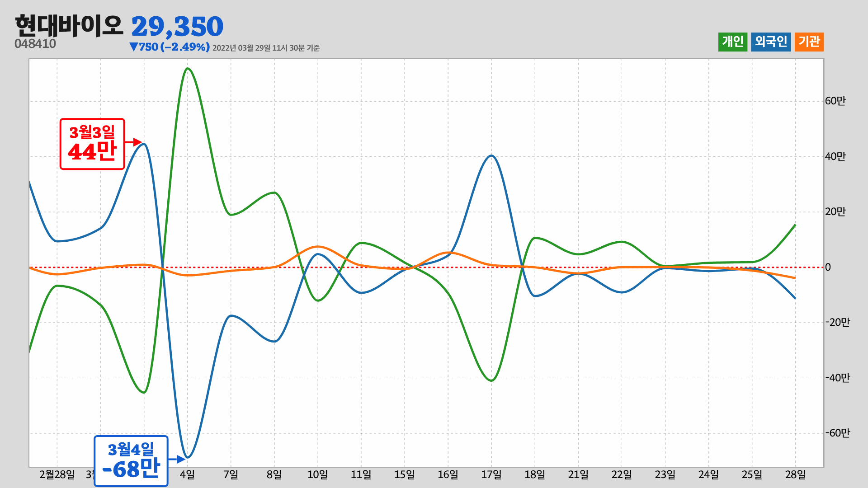Click the -20만 y-axis label

coord(837,323)
